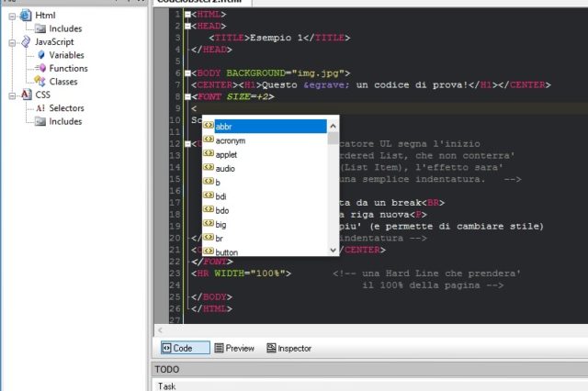Click the Includes folder icon under Html
This screenshot has height=391, width=588.
click(40, 28)
